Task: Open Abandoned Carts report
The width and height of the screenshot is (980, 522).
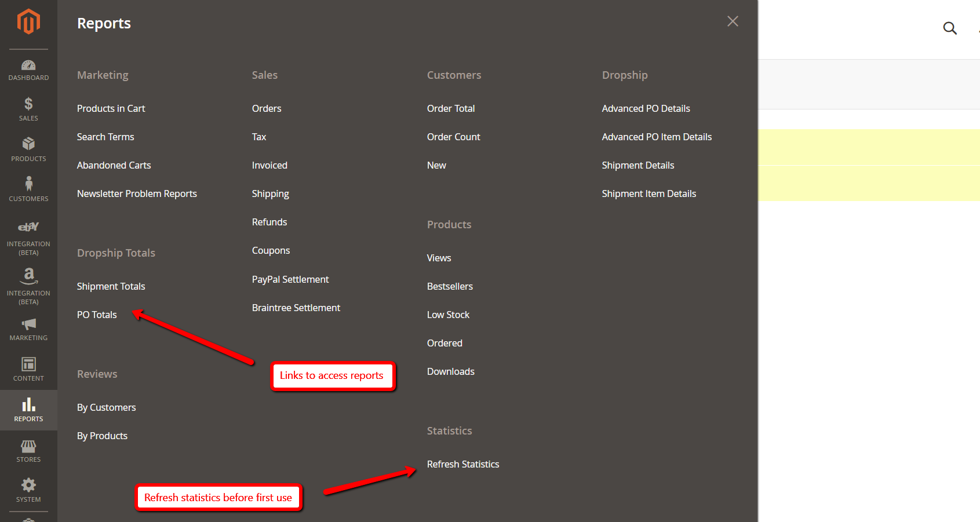Action: coord(114,165)
